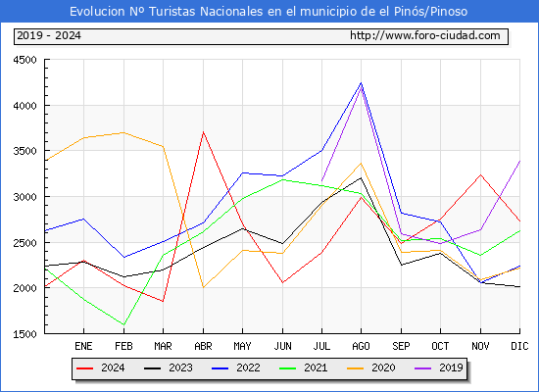Click the black 2023 legend color line
The height and width of the screenshot is (392, 539).
tap(152, 368)
